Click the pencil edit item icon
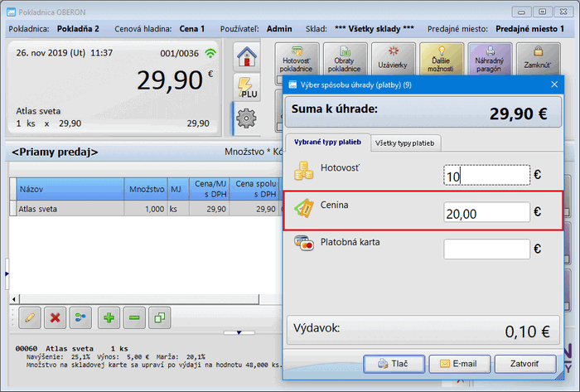Viewport: 580px width, 392px height. pos(29,317)
